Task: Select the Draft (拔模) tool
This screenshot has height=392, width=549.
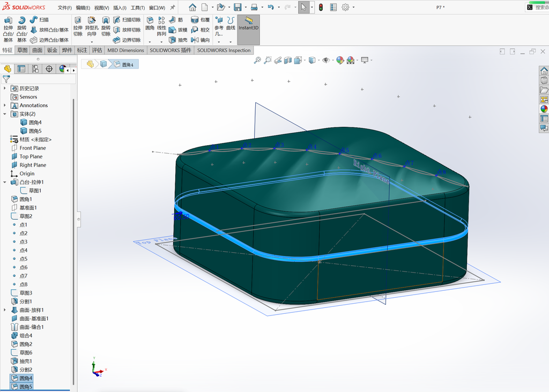Action: (x=178, y=30)
